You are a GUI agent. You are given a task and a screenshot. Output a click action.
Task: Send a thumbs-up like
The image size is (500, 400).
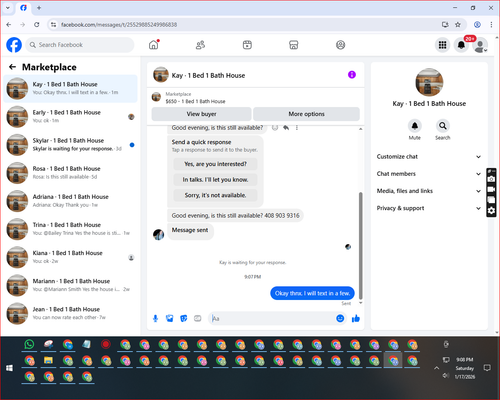point(356,319)
